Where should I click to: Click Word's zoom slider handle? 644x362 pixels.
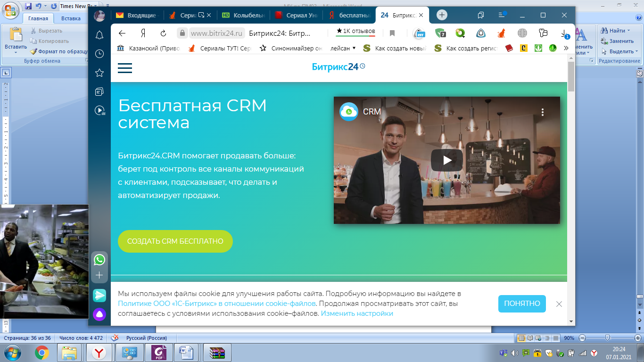pyautogui.click(x=608, y=338)
